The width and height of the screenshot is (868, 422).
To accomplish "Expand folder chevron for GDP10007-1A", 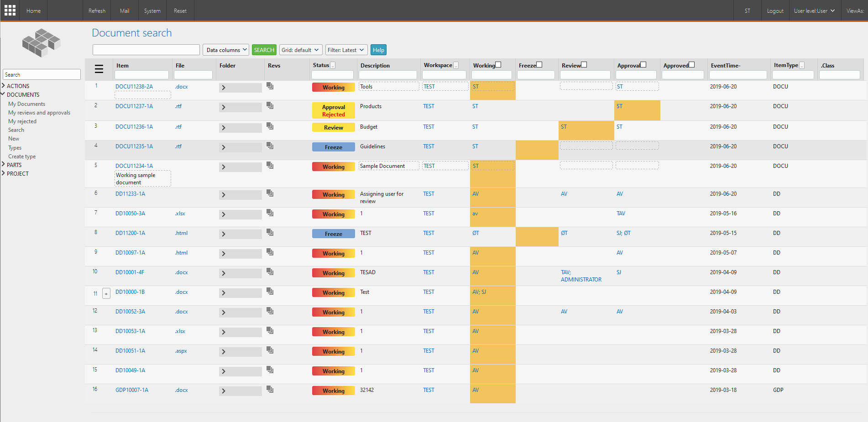I will point(224,391).
